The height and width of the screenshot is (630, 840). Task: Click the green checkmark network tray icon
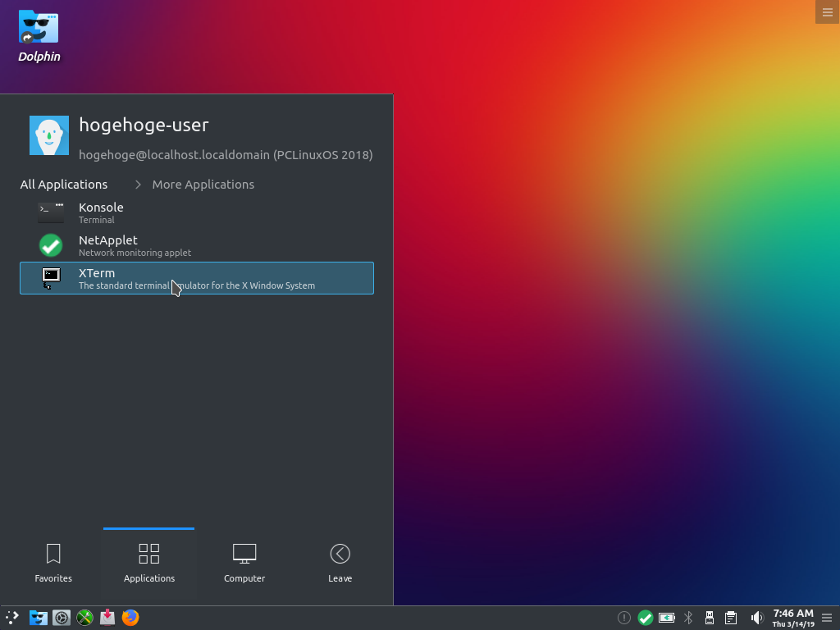tap(646, 619)
